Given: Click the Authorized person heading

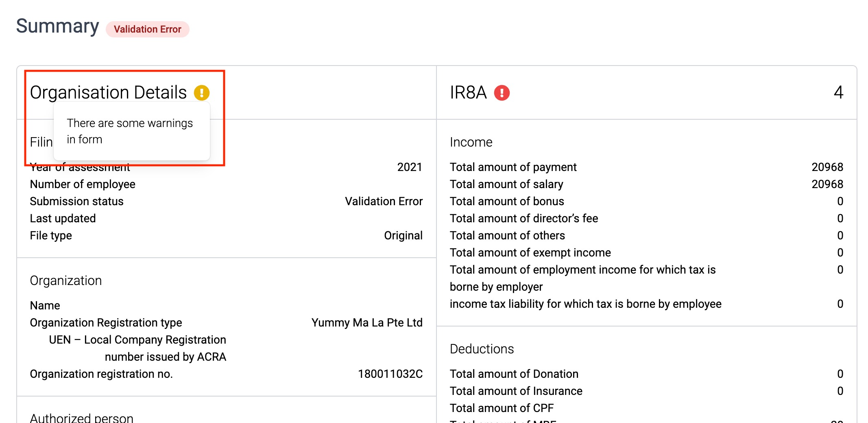Looking at the screenshot, I should (x=81, y=418).
